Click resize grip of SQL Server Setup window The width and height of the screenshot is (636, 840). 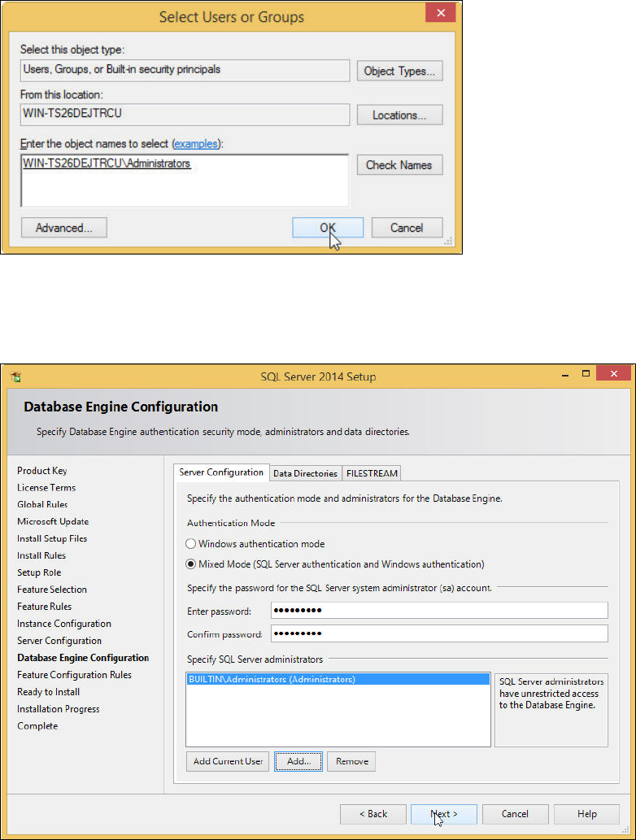[x=625, y=829]
